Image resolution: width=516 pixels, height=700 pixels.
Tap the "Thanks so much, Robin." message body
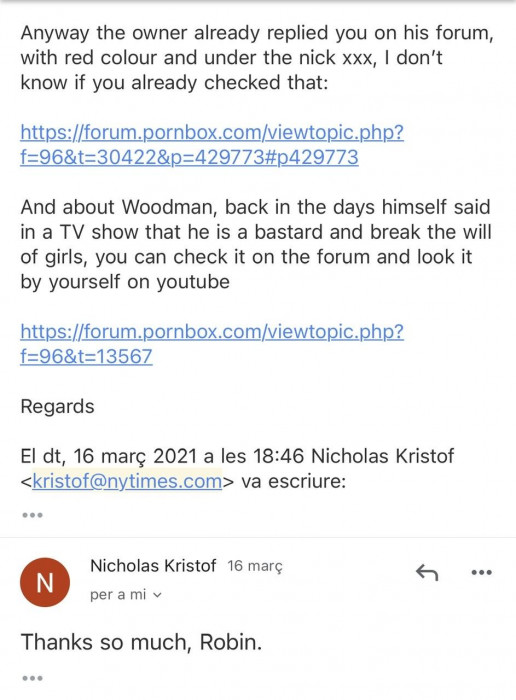(x=141, y=642)
